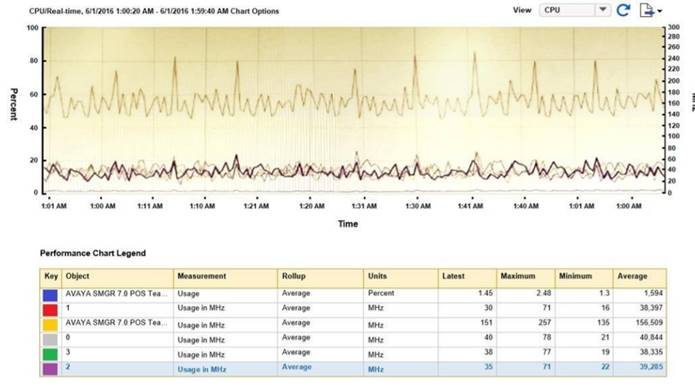Image resolution: width=695 pixels, height=389 pixels.
Task: Click maximum value '2.48'
Action: (x=543, y=293)
